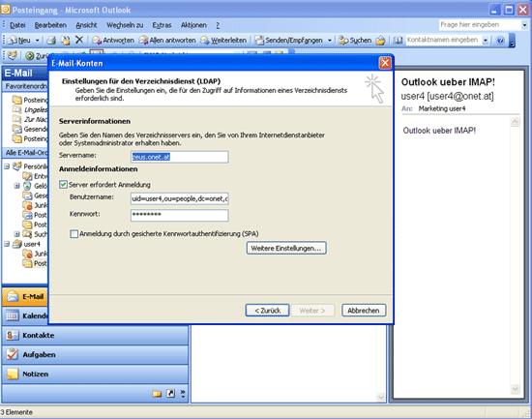Image resolution: width=532 pixels, height=419 pixels.
Task: Click Allen antworten toolbar button
Action: pos(167,40)
